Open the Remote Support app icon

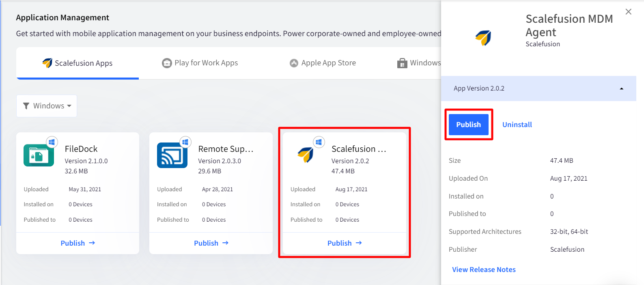tap(172, 155)
